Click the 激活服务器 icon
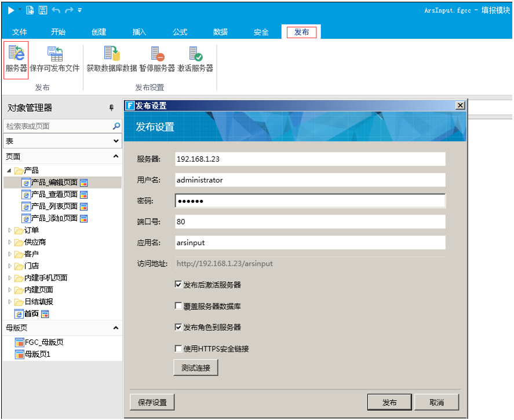This screenshot has width=514, height=420. pyautogui.click(x=195, y=55)
